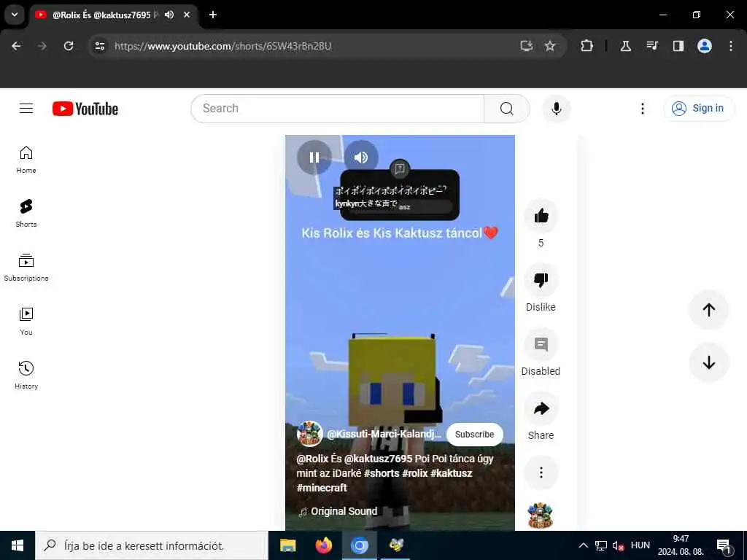Click the address bar URL
Screen dimensions: 747x560
pyautogui.click(x=223, y=46)
